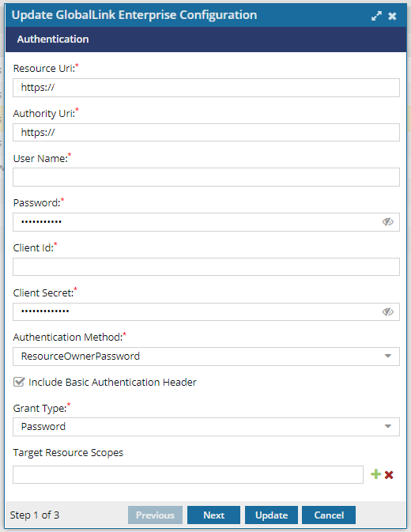This screenshot has width=411, height=532.
Task: Add a target resource scope with green plus
Action: (375, 474)
